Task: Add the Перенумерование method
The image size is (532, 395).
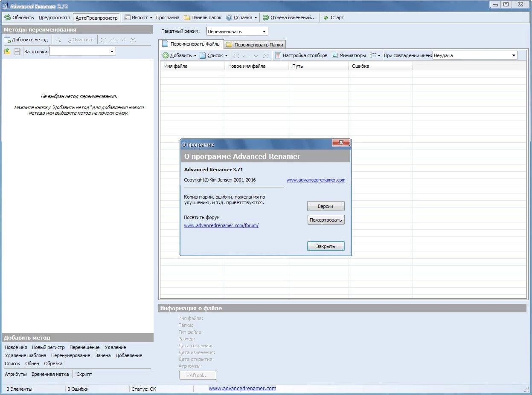Action: (x=71, y=355)
